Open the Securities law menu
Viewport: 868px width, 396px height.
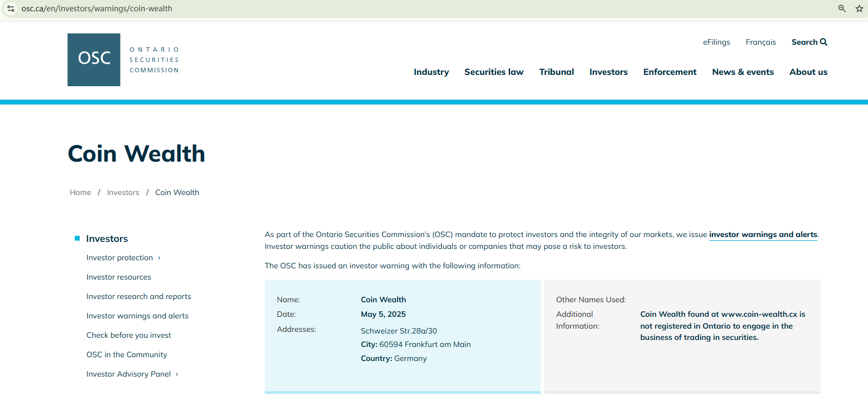(x=494, y=72)
